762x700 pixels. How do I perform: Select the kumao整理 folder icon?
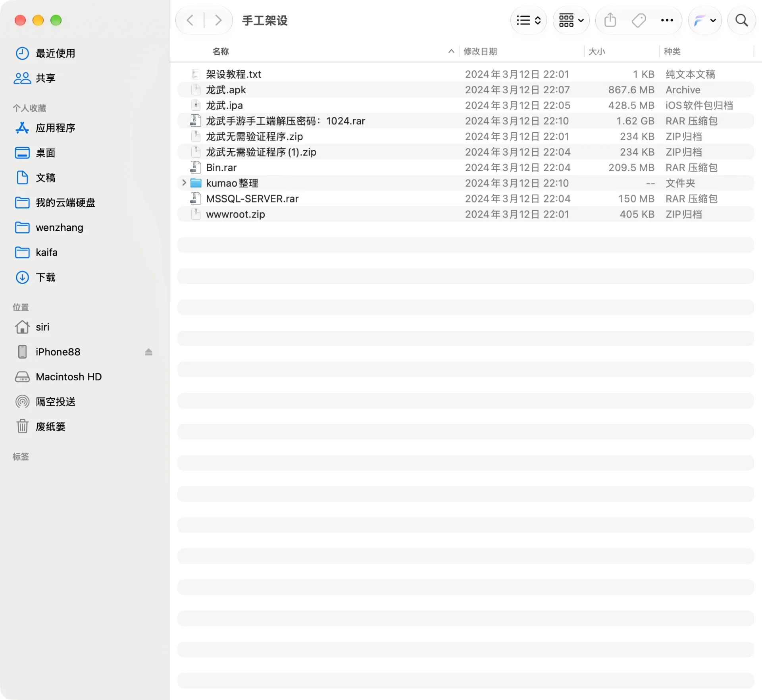click(196, 183)
